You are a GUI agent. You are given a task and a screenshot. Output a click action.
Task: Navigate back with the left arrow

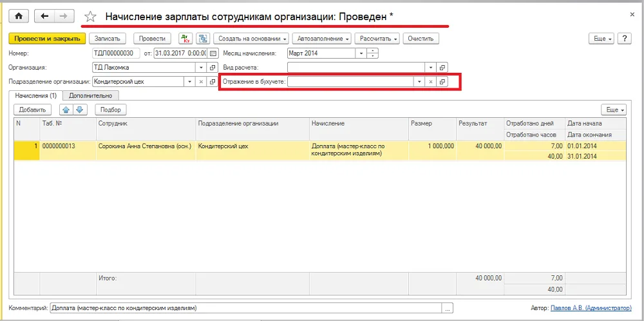pos(45,16)
